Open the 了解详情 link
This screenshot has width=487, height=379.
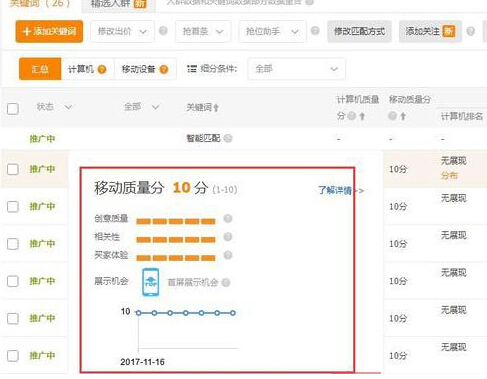(335, 190)
